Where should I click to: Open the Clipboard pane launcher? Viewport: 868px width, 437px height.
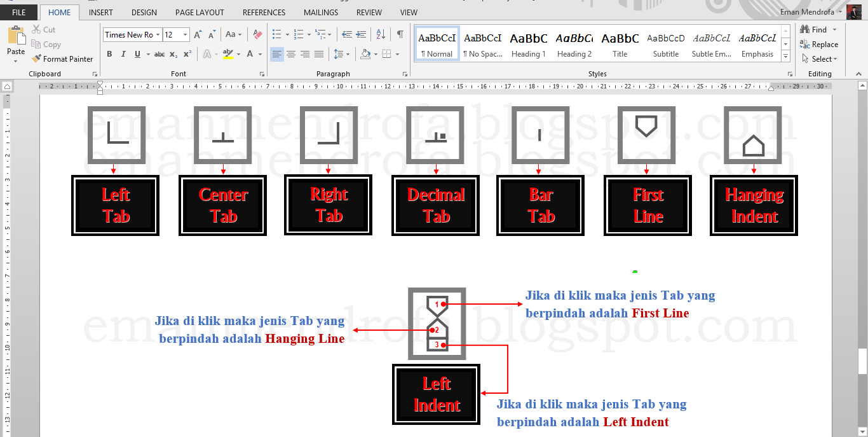pos(95,74)
